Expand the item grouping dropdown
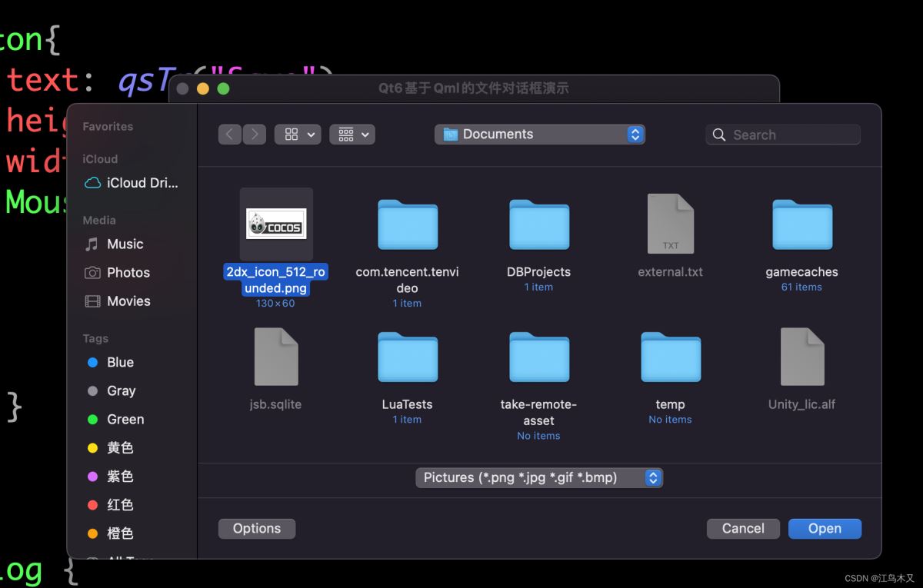 click(x=352, y=135)
